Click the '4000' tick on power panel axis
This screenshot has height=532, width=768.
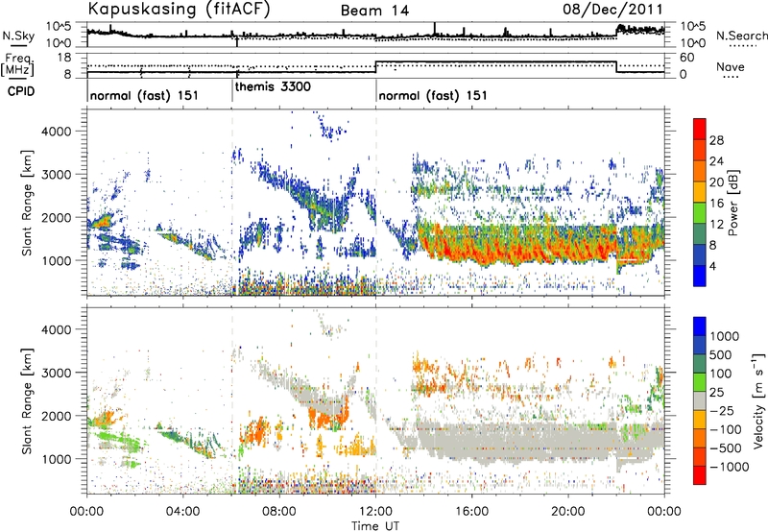click(x=57, y=132)
